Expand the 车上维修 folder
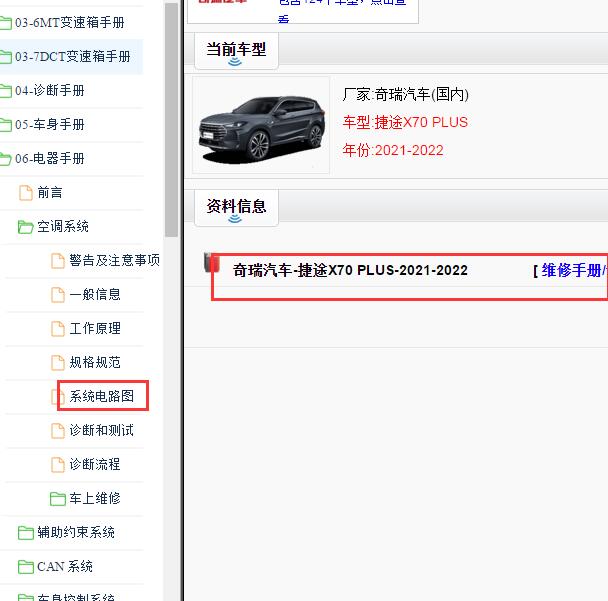This screenshot has height=601, width=608. point(95,498)
